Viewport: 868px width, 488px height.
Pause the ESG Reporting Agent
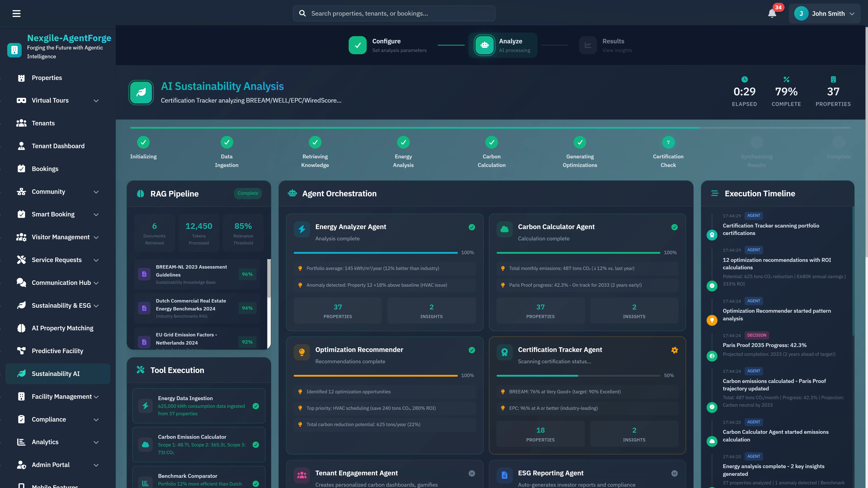click(674, 473)
